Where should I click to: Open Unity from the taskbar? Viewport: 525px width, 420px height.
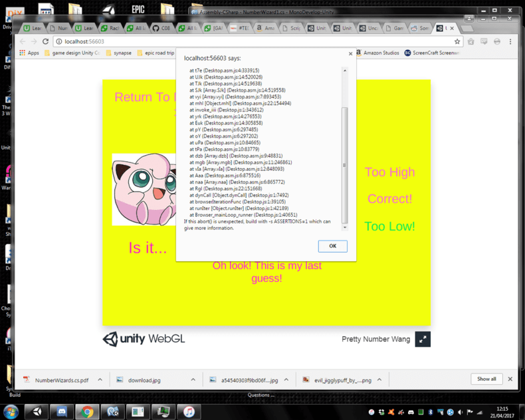(x=37, y=411)
